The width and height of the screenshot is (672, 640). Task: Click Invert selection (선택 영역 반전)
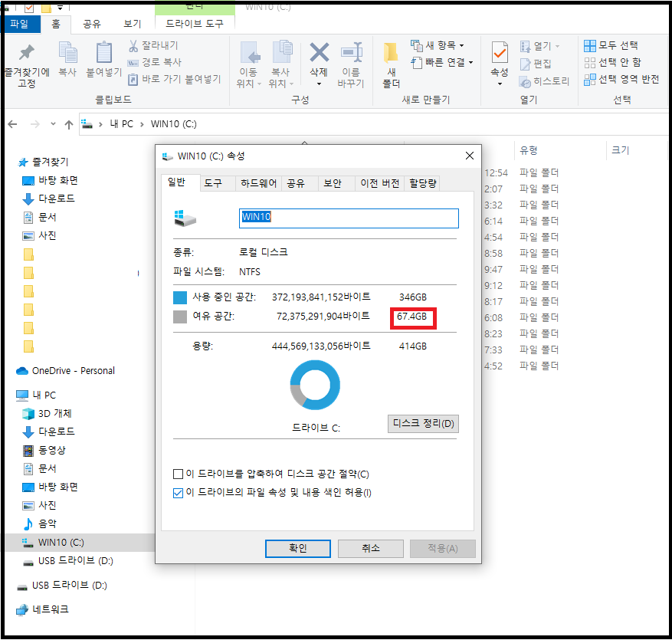click(621, 79)
